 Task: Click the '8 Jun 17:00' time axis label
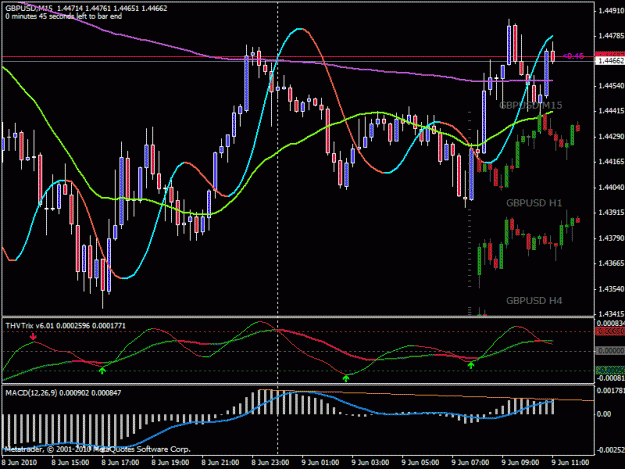coord(120,463)
